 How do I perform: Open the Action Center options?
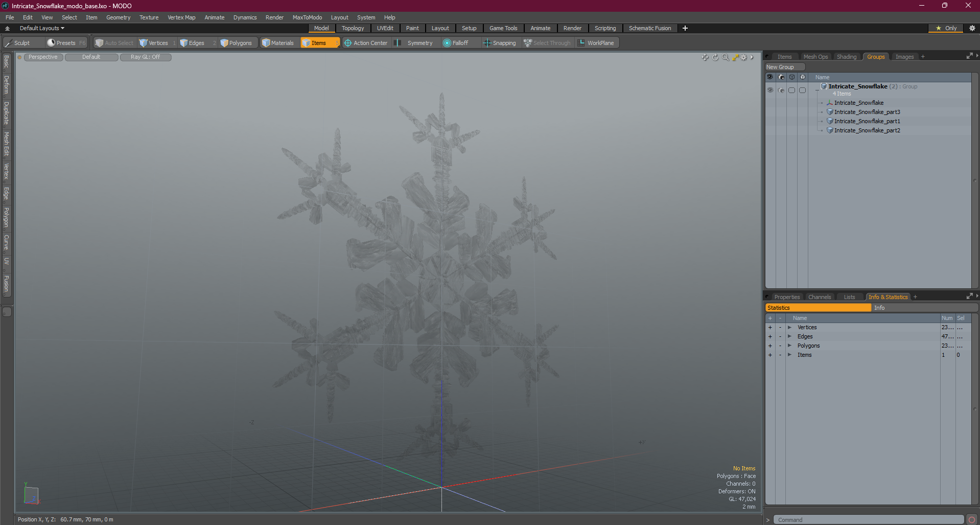(x=366, y=43)
